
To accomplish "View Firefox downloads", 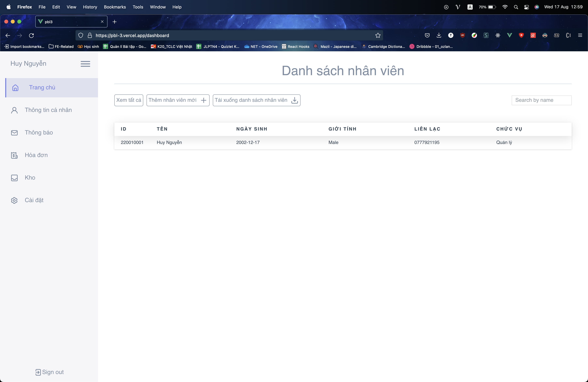I will pos(439,35).
